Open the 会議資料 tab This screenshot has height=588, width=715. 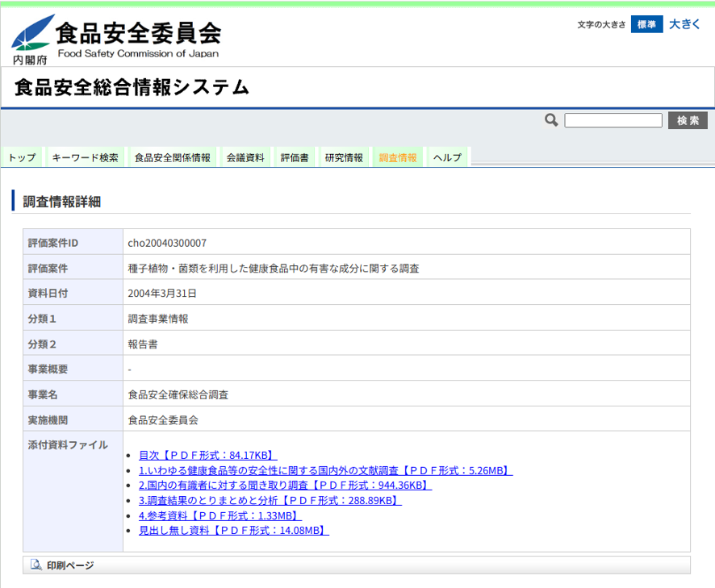pos(245,158)
